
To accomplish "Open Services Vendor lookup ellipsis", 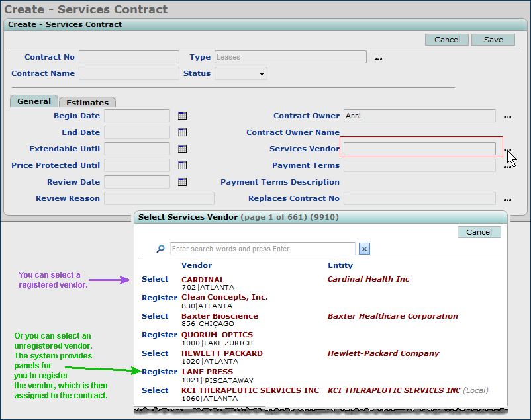I will 507,150.
